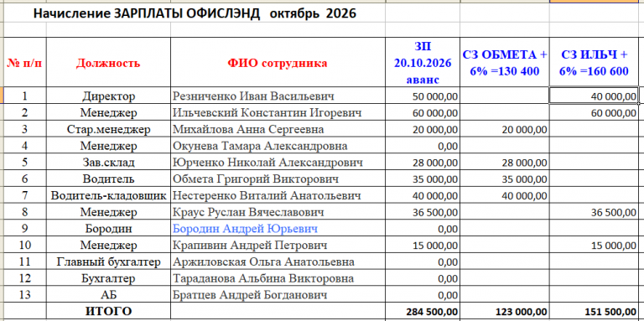
Task: Click the 'ИТОГО' total label
Action: tap(108, 311)
